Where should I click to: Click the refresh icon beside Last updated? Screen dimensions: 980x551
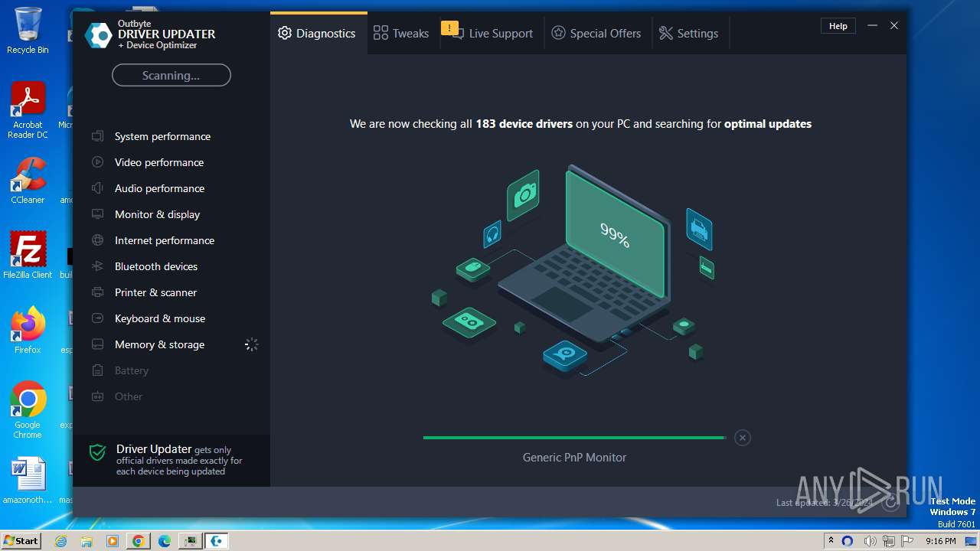890,503
